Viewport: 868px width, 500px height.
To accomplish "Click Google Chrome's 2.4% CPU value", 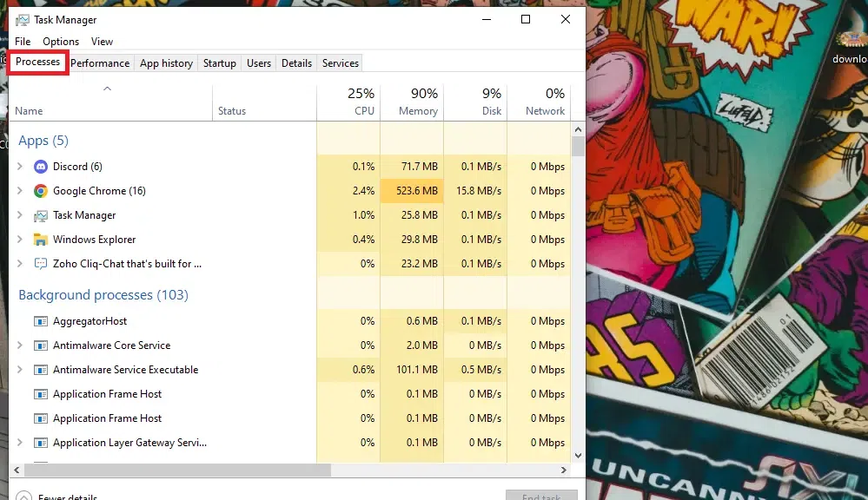I will click(364, 191).
